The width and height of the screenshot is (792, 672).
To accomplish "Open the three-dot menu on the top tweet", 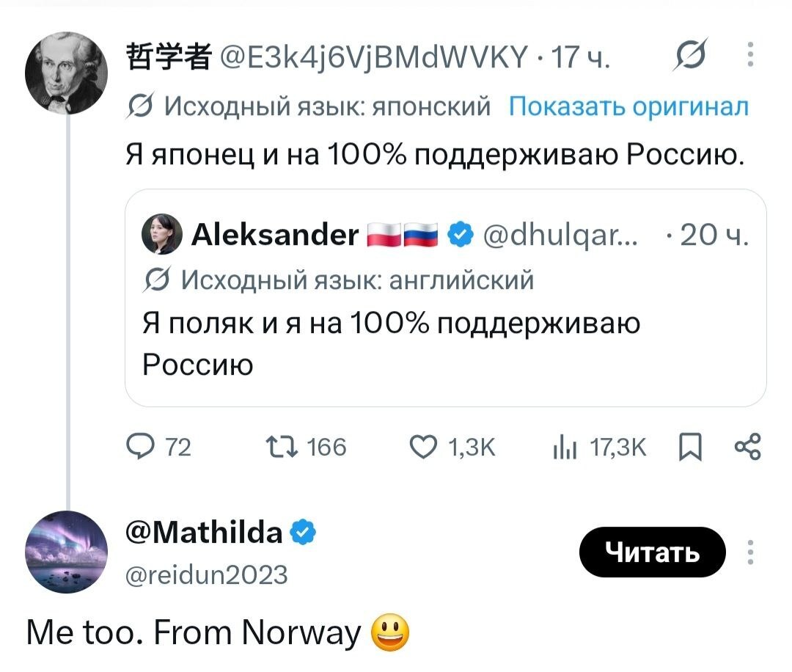I will pyautogui.click(x=751, y=54).
